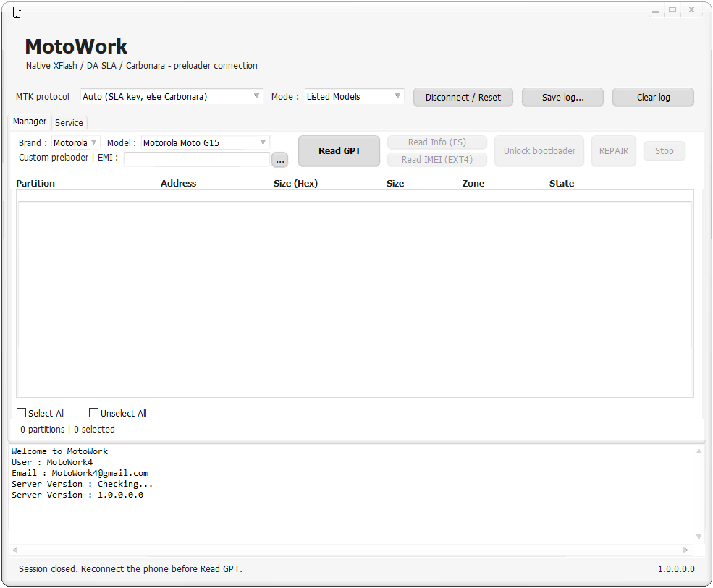
Task: Click the Zone column header
Action: (473, 183)
